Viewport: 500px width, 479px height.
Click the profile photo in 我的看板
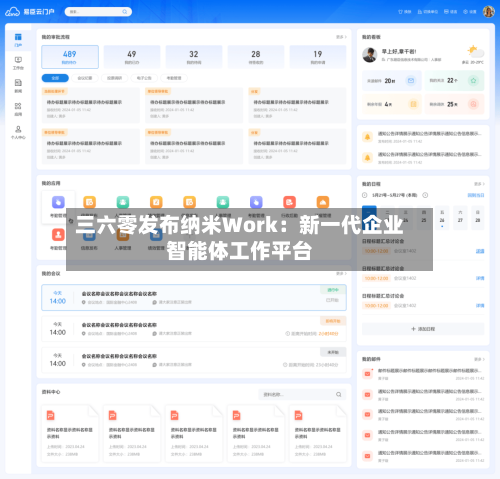370,55
